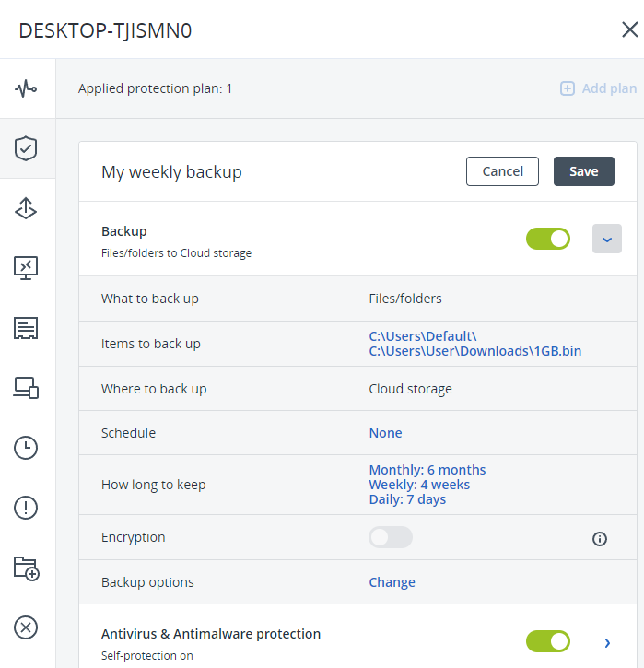Open the activity pulse icon in sidebar
Viewport: 644px width, 668px height.
click(26, 89)
